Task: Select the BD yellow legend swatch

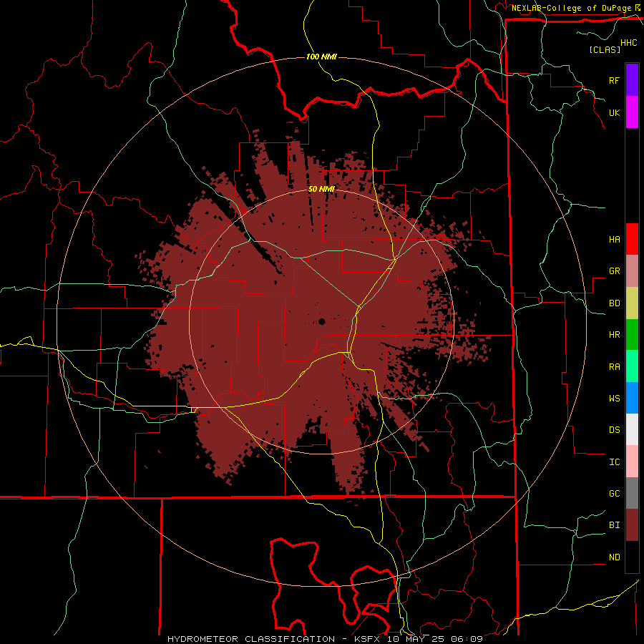Action: [x=632, y=303]
